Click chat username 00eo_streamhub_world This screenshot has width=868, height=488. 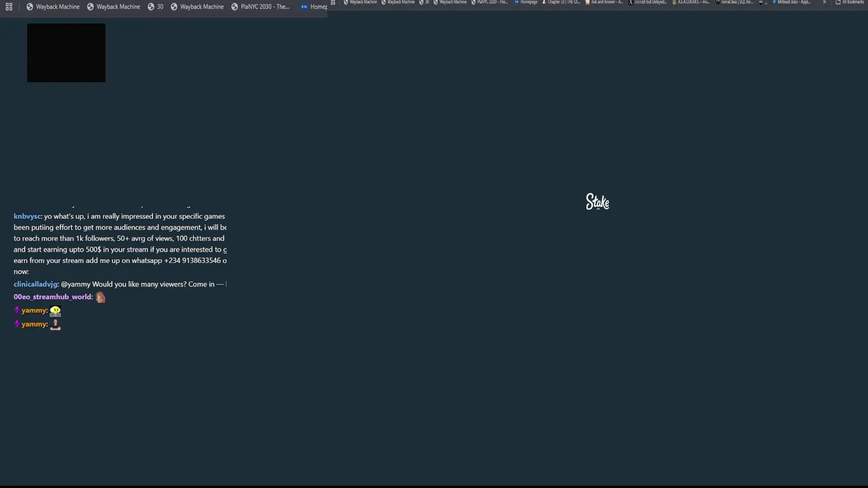pyautogui.click(x=52, y=297)
